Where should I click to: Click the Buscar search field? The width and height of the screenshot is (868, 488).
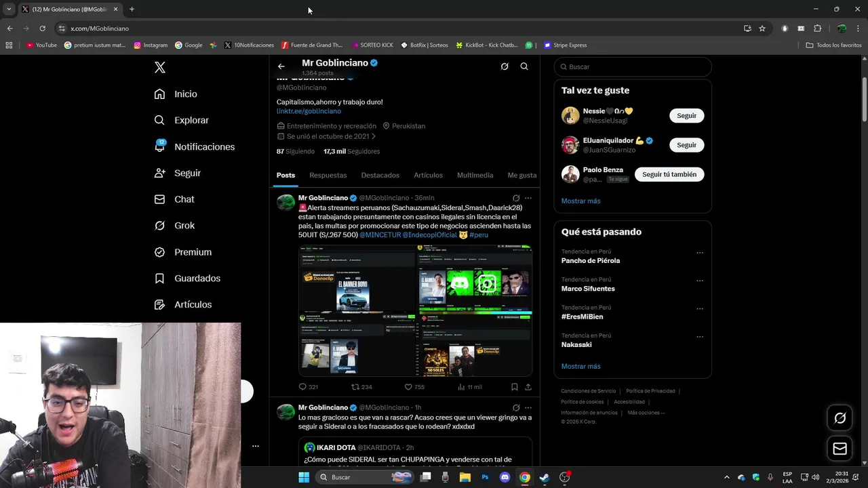pos(633,66)
